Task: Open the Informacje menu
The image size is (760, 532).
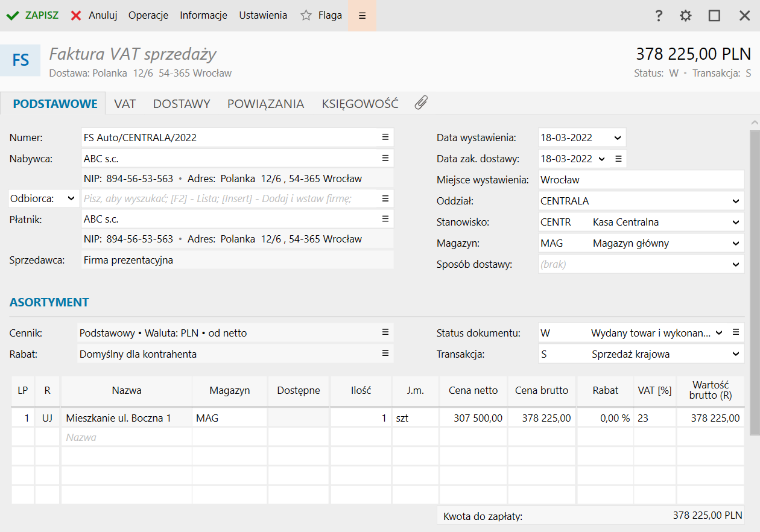Action: click(x=203, y=16)
